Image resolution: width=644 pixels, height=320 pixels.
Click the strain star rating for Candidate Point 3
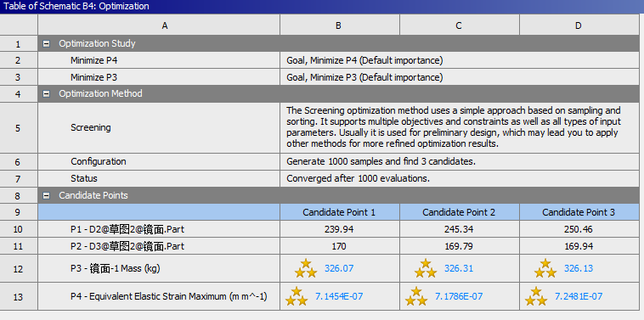pyautogui.click(x=536, y=296)
